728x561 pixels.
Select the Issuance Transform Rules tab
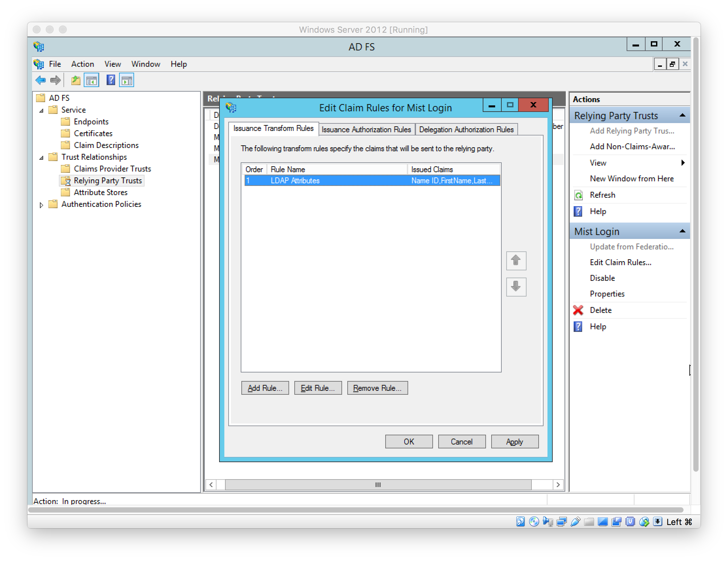click(273, 128)
